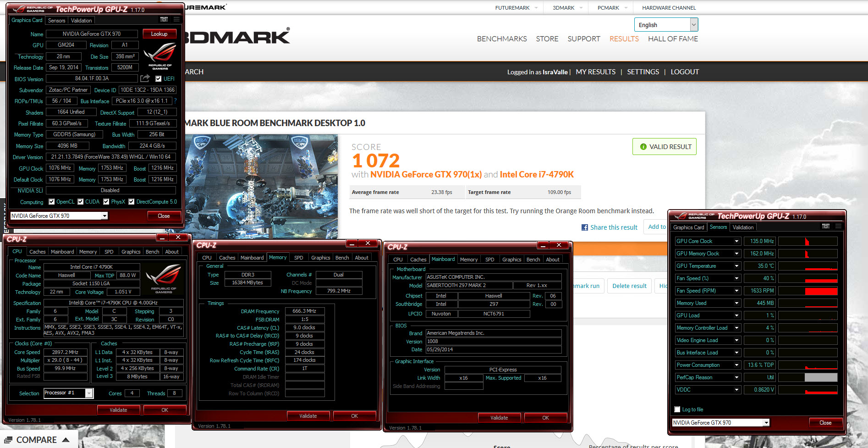868x448 pixels.
Task: Open the Graphics Card tab in Sensors GPU-Z window
Action: point(689,227)
